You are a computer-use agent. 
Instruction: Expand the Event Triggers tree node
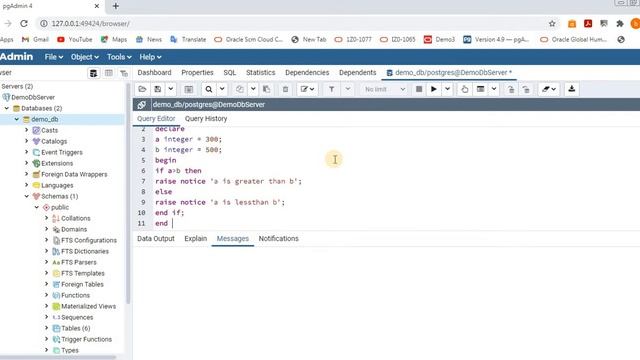(x=27, y=152)
